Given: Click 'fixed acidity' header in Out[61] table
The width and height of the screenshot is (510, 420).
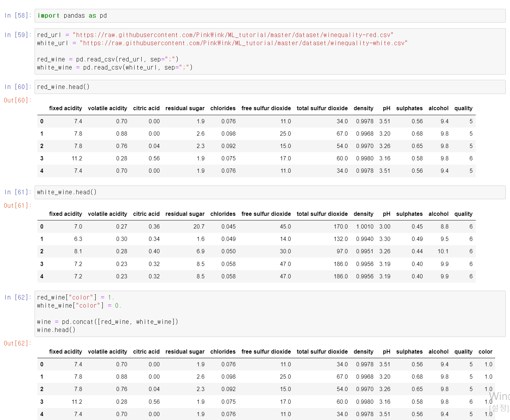Looking at the screenshot, I should [66, 214].
